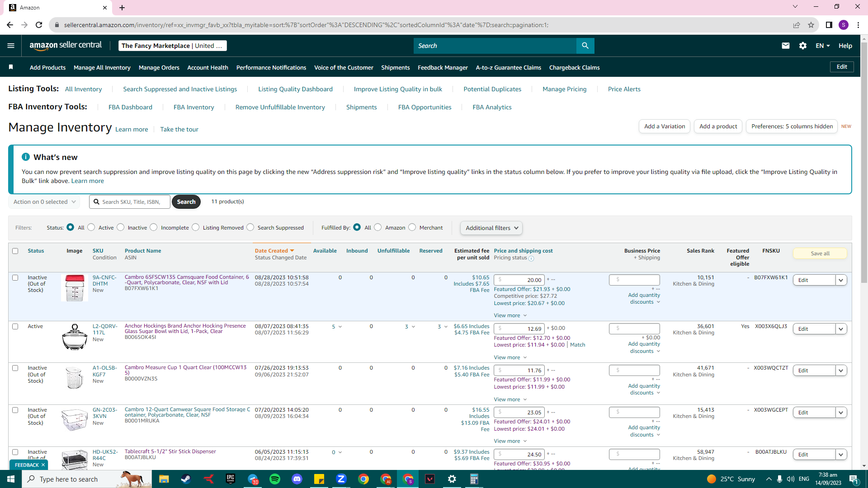Open The Fancy Marketplace account switcher
Viewport: 868px width, 488px height.
[172, 46]
